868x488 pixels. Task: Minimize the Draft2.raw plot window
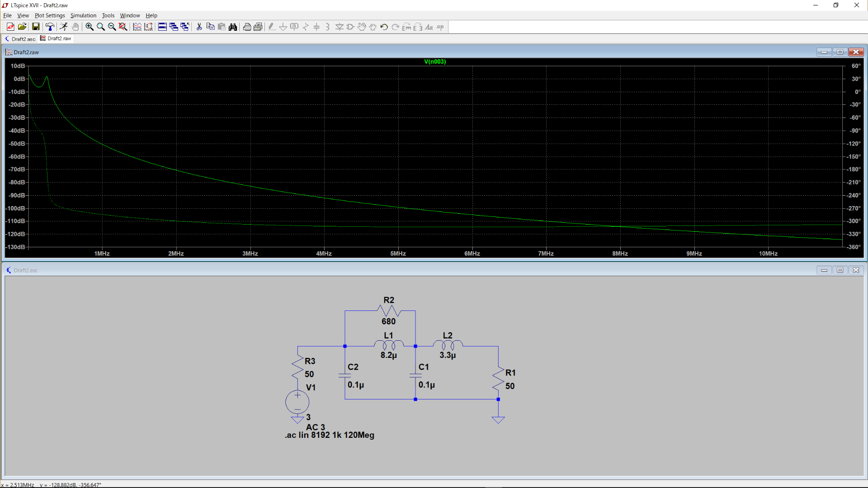pyautogui.click(x=824, y=52)
